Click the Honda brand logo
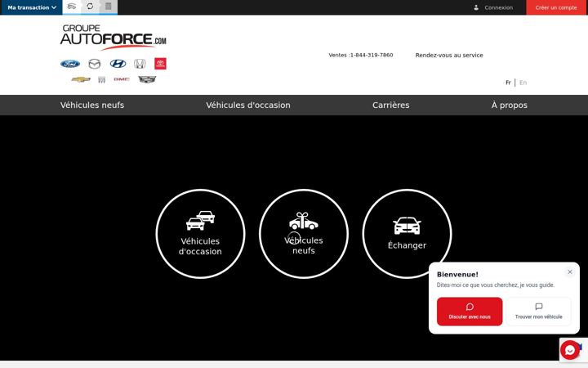This screenshot has height=368, width=588. 140,64
